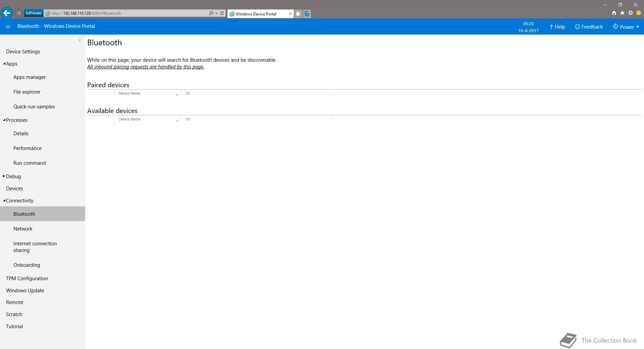Collapse the Apps tree section
The width and height of the screenshot is (644, 349).
[4, 64]
